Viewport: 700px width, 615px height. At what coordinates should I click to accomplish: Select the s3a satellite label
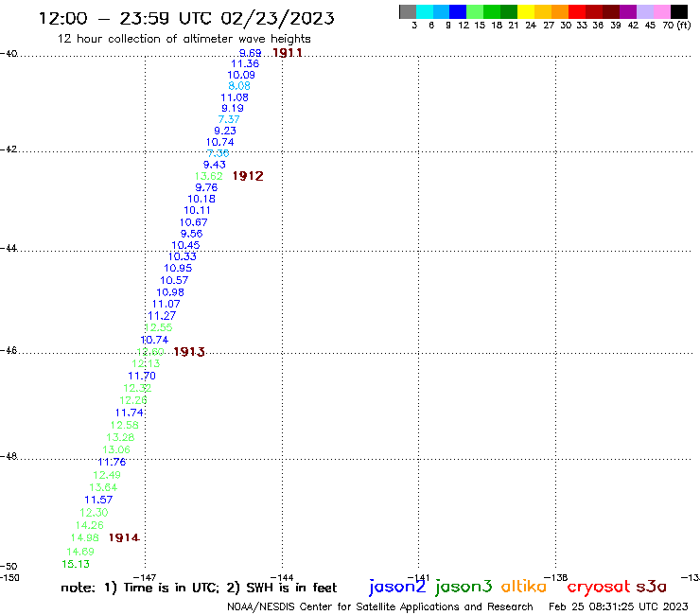[x=651, y=587]
